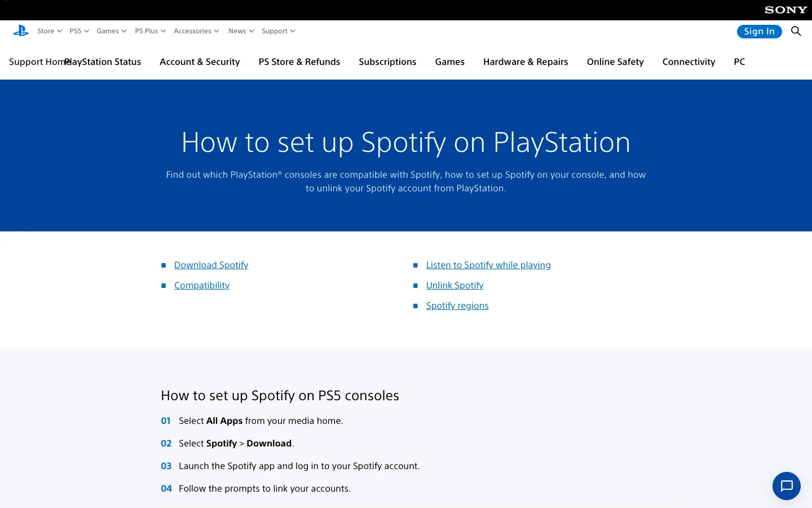Click the Sony logo
The width and height of the screenshot is (812, 508).
coord(786,10)
